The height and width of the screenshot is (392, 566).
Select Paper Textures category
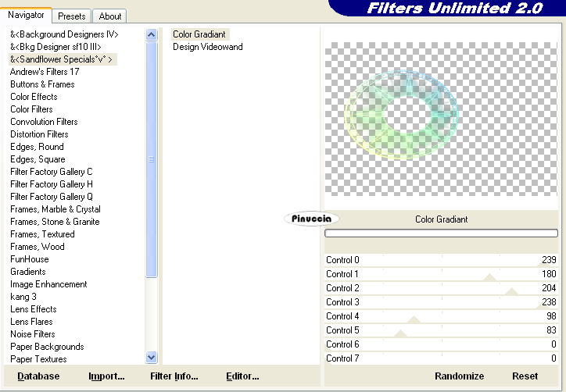click(x=38, y=359)
